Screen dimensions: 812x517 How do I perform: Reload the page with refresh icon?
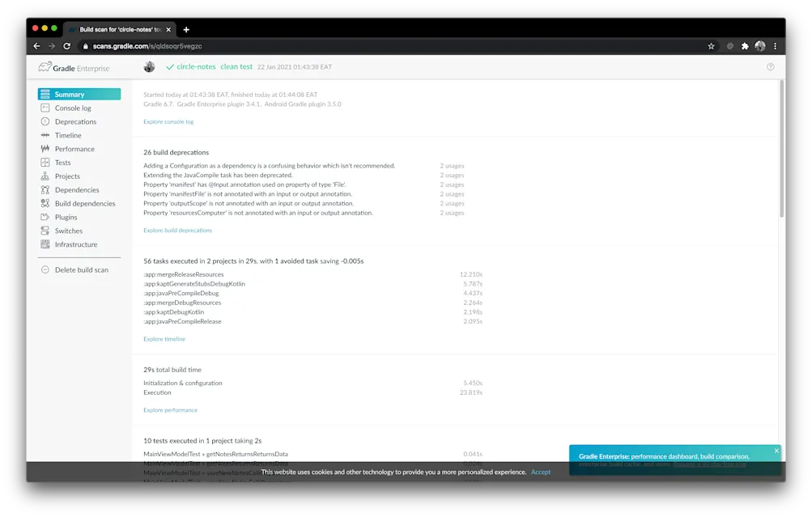point(67,46)
